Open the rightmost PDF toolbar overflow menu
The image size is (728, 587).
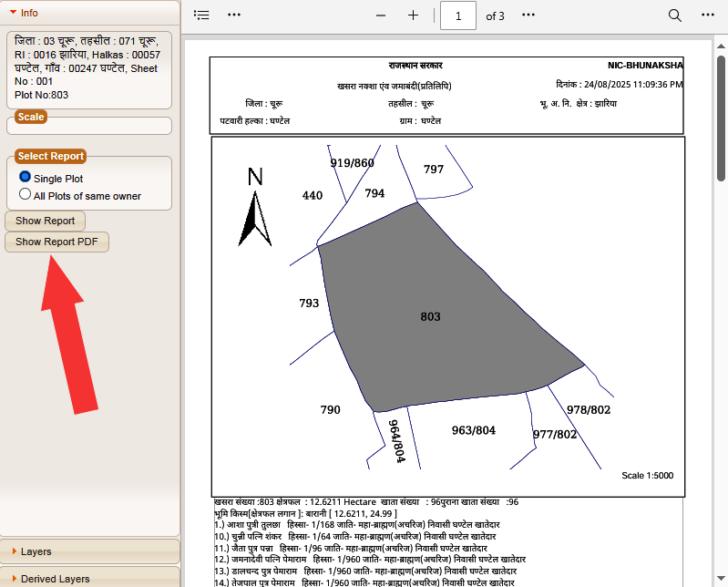point(708,15)
